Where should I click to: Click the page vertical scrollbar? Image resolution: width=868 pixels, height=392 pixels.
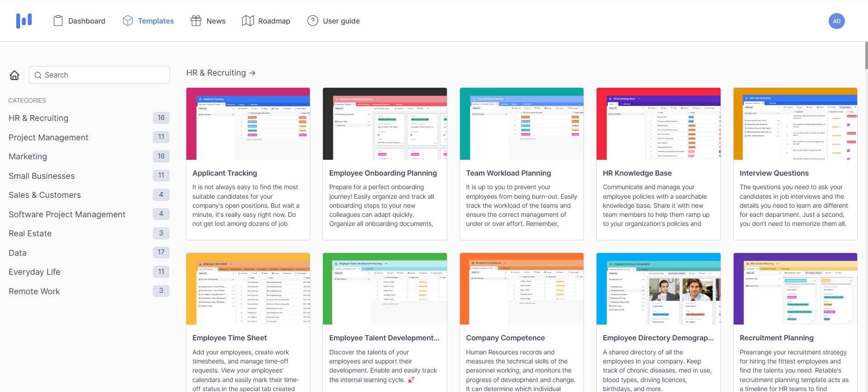coord(866,56)
